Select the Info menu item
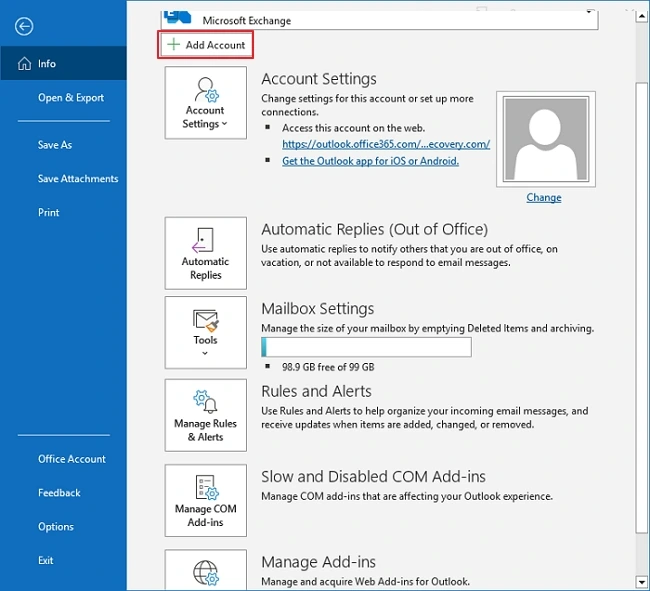 tap(63, 63)
